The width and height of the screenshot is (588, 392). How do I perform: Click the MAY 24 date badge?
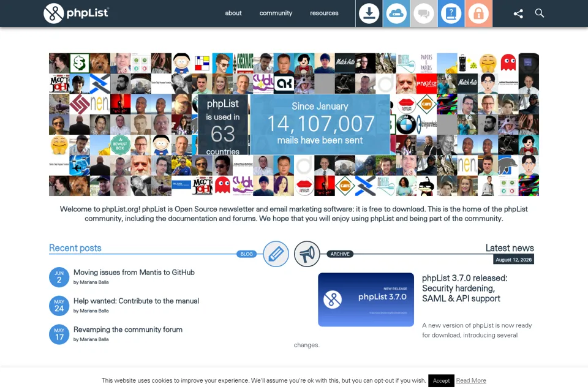[59, 306]
